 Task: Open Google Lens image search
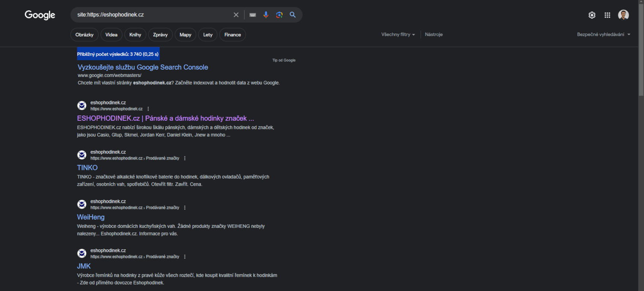(x=279, y=15)
